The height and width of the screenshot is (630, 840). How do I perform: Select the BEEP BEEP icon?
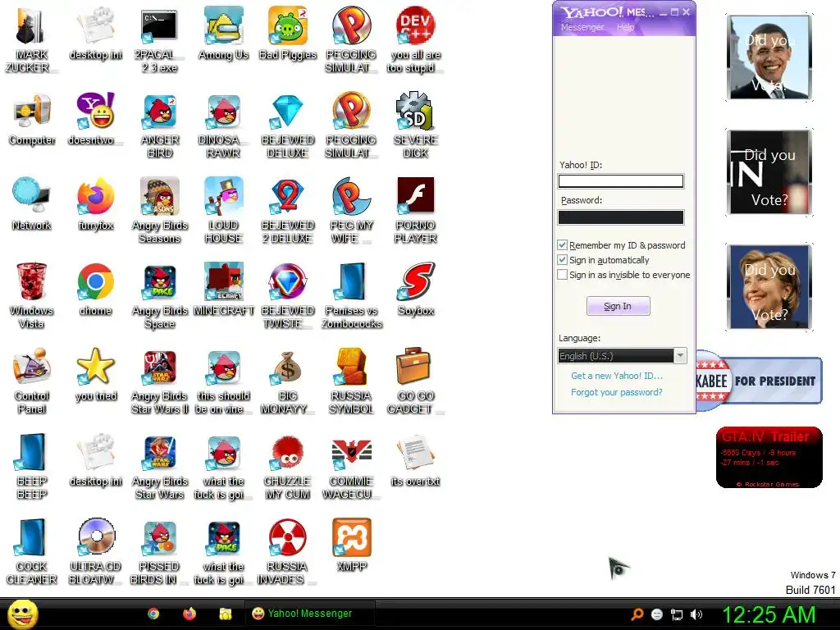pyautogui.click(x=32, y=466)
